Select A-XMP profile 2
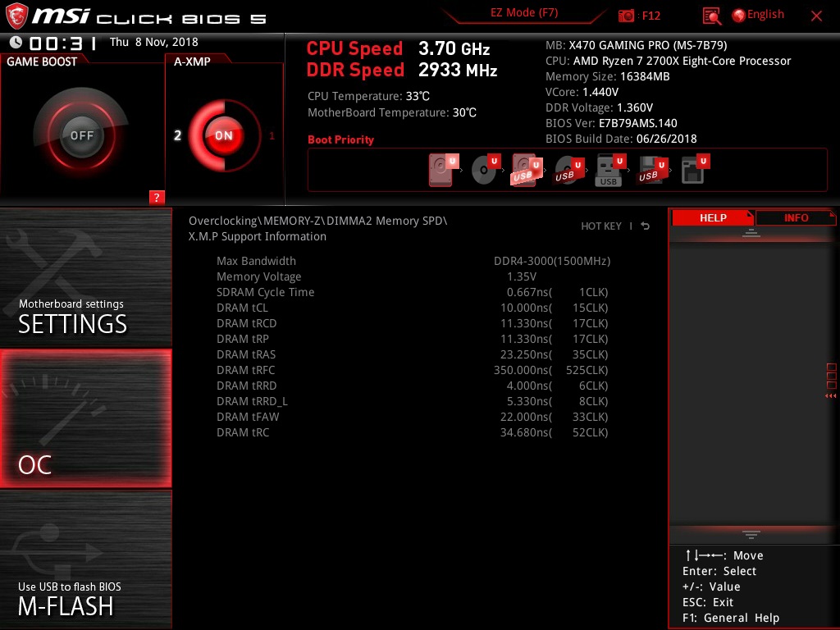The image size is (840, 630). coord(177,135)
